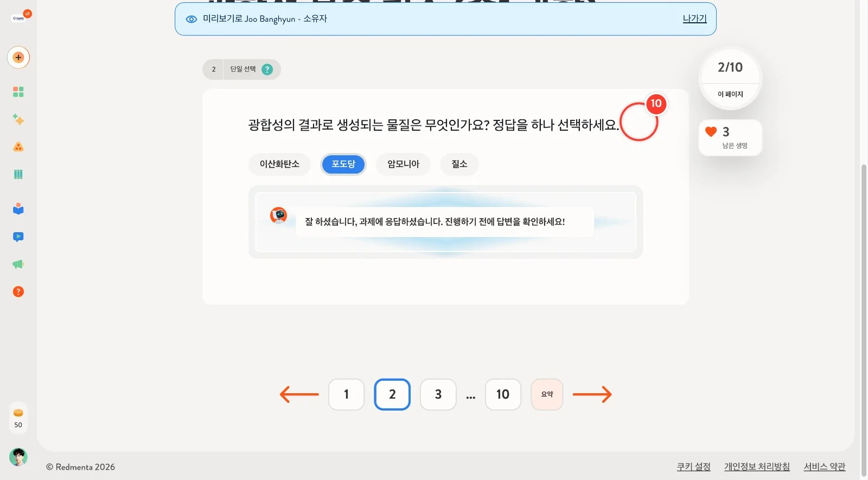
Task: Jump to question page 10
Action: [503, 394]
